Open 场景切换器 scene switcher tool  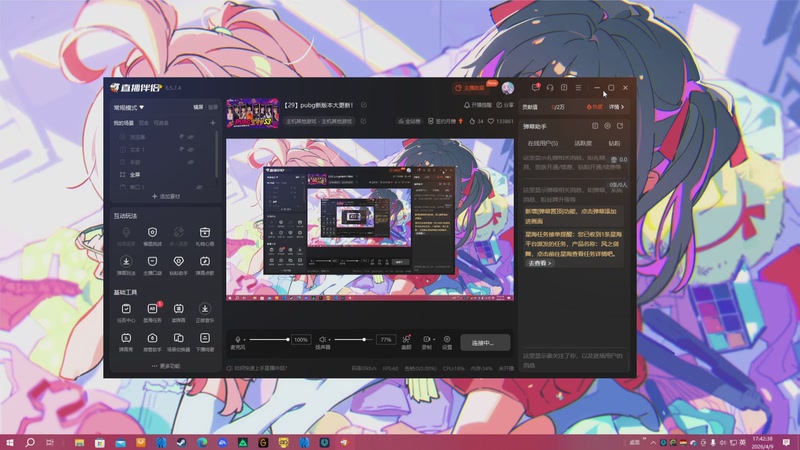tap(179, 342)
